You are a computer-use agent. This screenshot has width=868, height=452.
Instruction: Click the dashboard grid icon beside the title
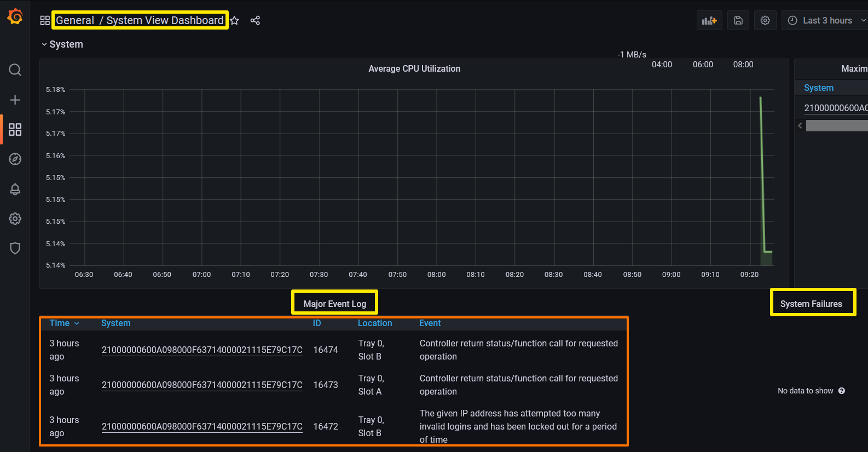[45, 21]
